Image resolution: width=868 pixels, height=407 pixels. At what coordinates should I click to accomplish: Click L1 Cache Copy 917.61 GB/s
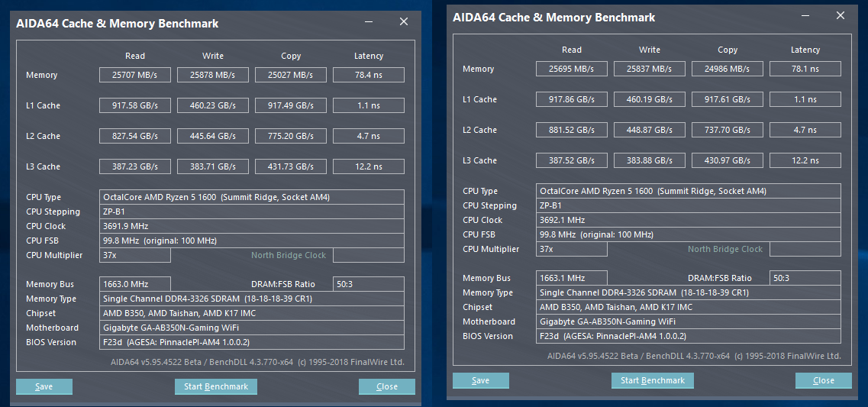[728, 99]
